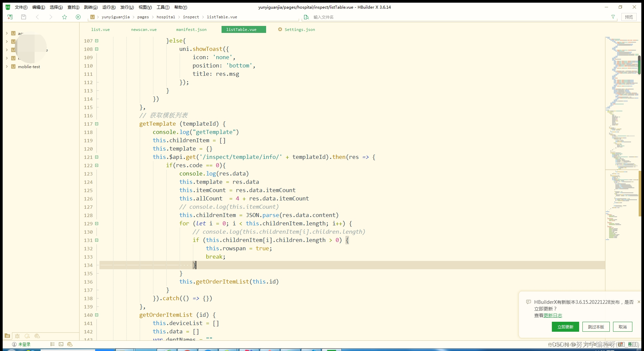Open the filter funnel icon in toolbar

tap(613, 17)
